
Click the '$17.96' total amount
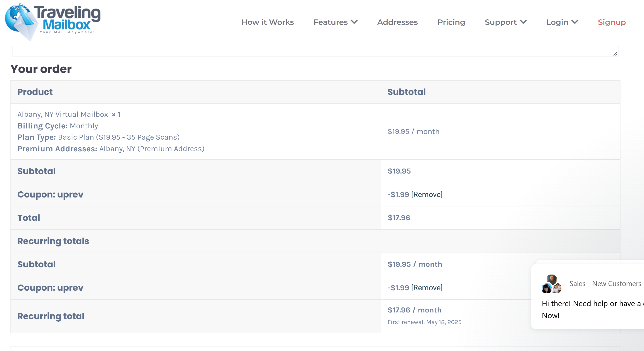[x=399, y=218]
